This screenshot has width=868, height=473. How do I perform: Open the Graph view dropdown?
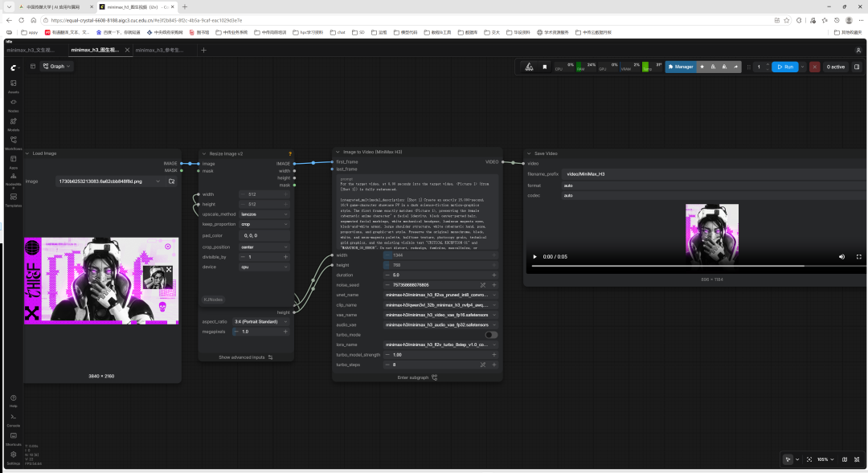[x=57, y=67]
